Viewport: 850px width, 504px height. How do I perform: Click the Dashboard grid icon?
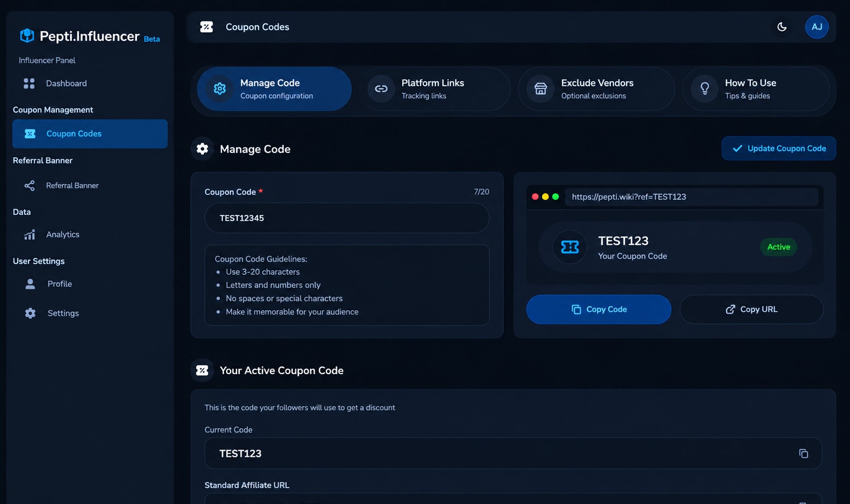point(29,84)
